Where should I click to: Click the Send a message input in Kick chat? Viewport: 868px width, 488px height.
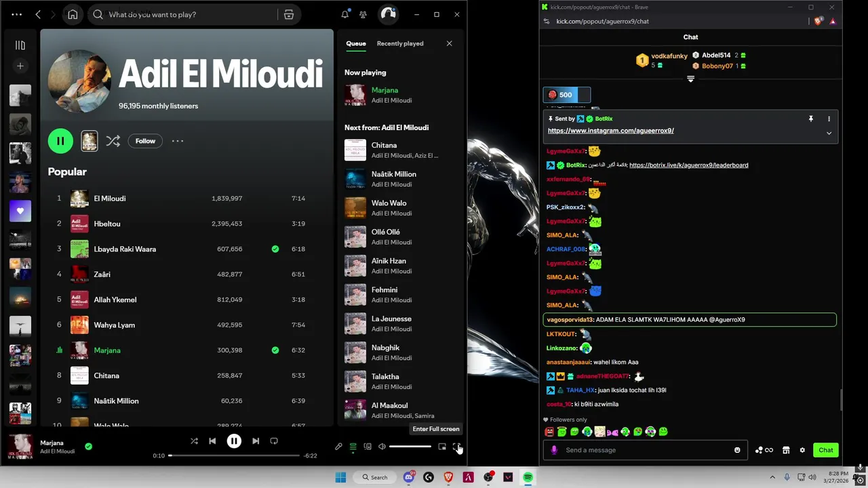pyautogui.click(x=646, y=450)
